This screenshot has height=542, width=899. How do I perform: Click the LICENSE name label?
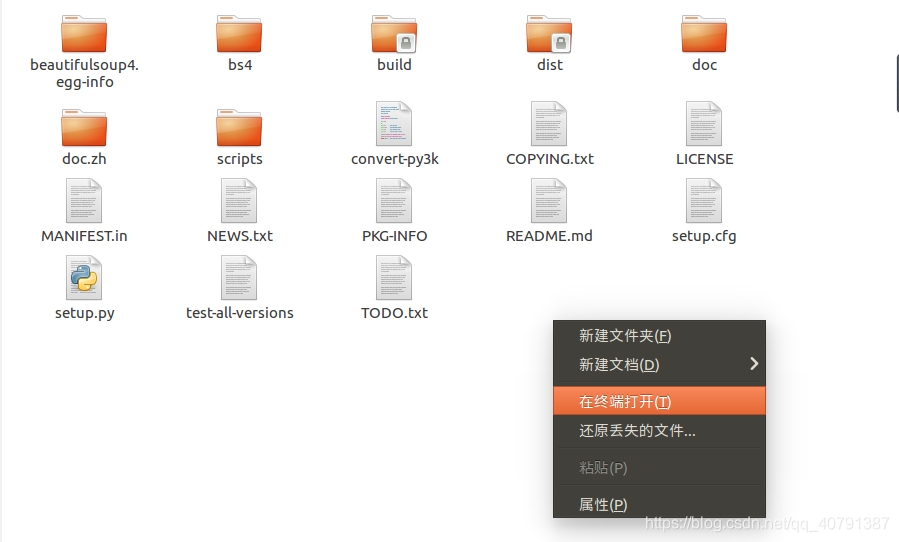[x=704, y=159]
